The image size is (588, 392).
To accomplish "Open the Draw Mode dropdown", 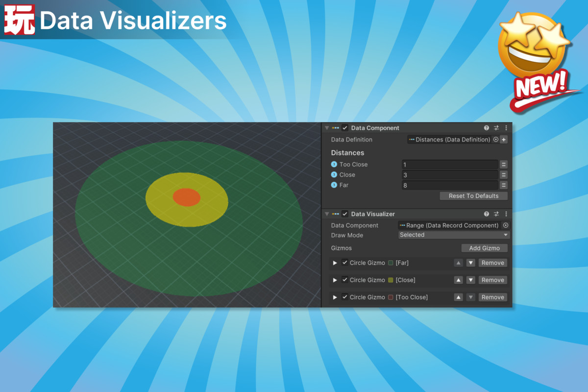I will point(454,235).
